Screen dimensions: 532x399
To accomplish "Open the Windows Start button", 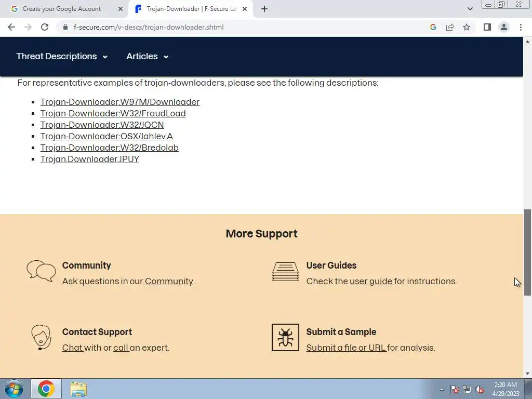I will [x=14, y=389].
